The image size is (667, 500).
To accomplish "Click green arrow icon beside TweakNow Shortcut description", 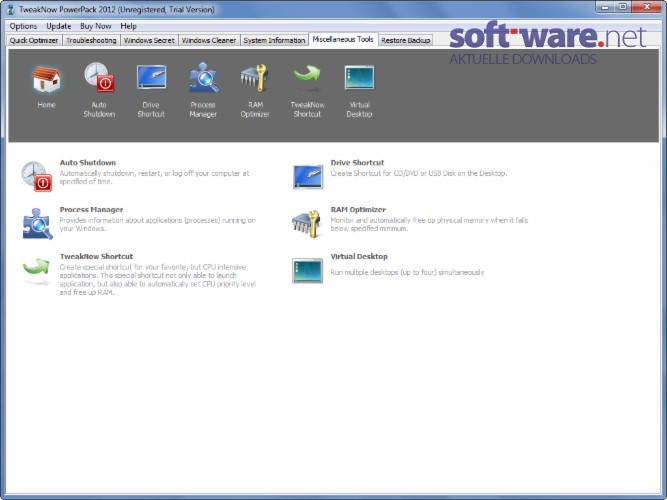I will 37,269.
